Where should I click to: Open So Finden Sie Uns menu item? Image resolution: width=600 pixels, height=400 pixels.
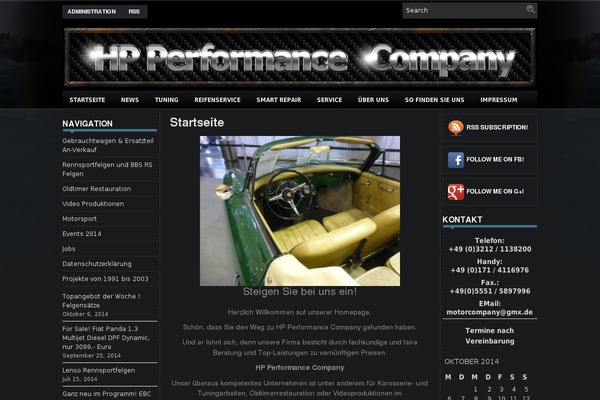click(x=434, y=100)
